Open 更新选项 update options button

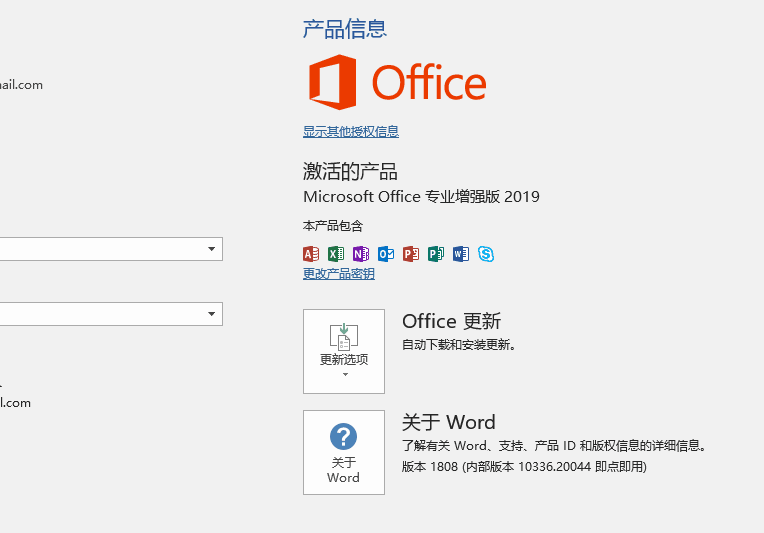(x=344, y=351)
